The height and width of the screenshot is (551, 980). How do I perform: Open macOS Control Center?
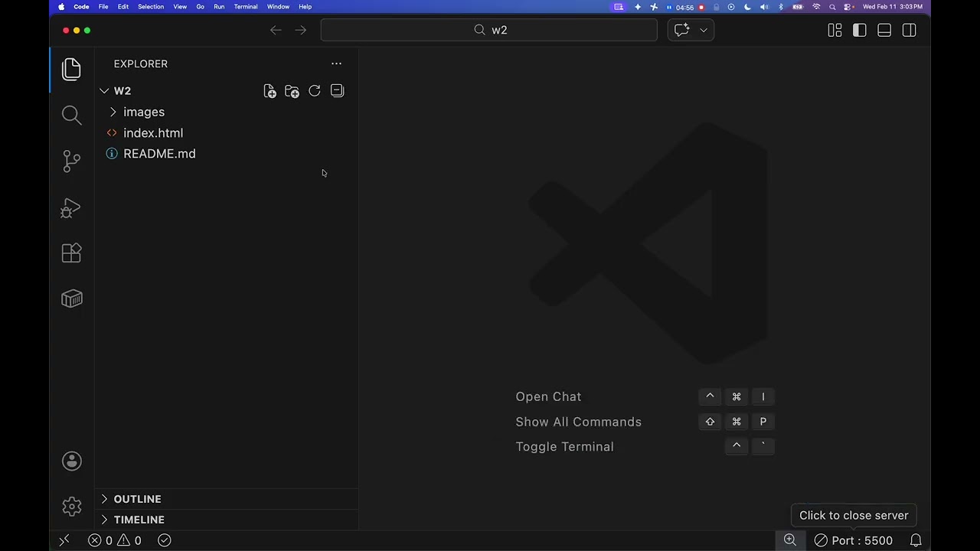point(848,7)
